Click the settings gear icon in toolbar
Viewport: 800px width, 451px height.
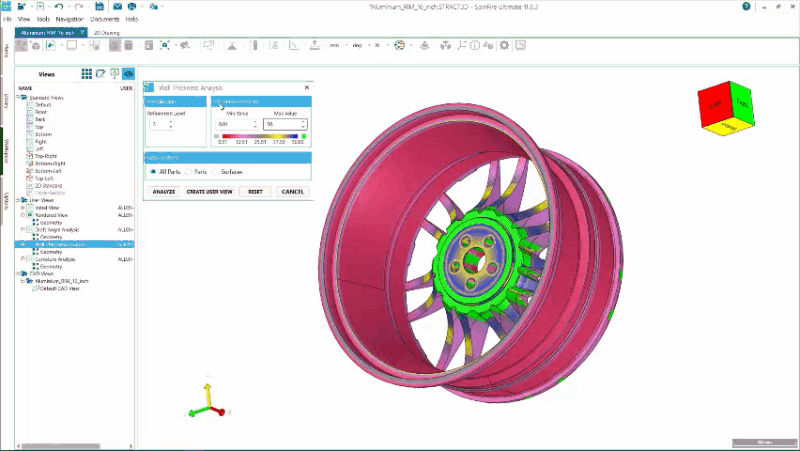[505, 46]
